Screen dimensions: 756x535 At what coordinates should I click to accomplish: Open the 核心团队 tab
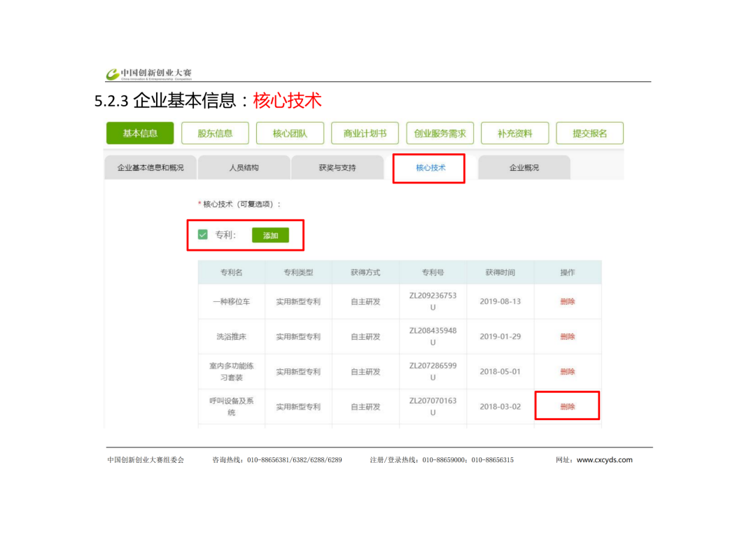[290, 133]
